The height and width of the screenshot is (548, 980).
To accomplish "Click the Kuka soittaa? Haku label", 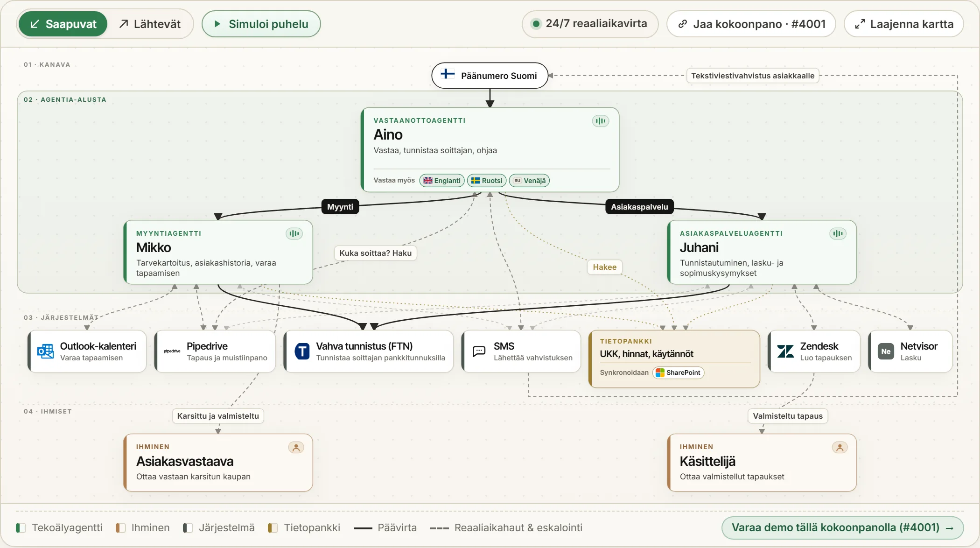I will pyautogui.click(x=375, y=253).
